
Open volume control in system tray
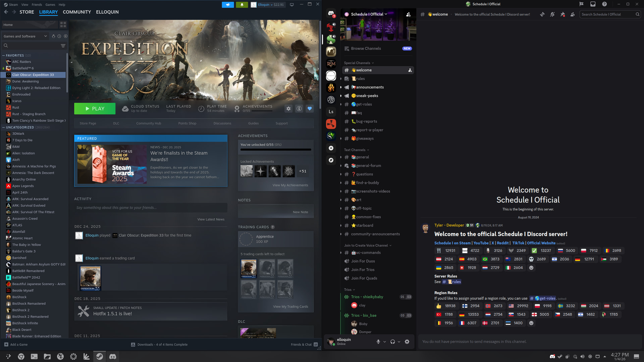click(583, 357)
